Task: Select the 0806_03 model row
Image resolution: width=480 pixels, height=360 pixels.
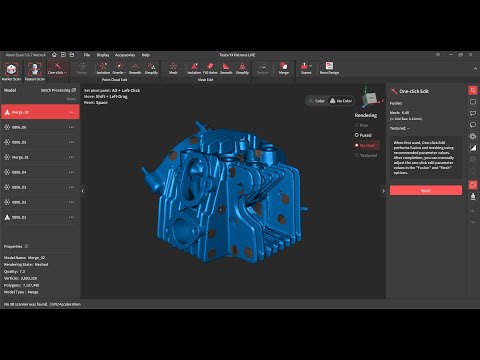Action: click(x=40, y=187)
